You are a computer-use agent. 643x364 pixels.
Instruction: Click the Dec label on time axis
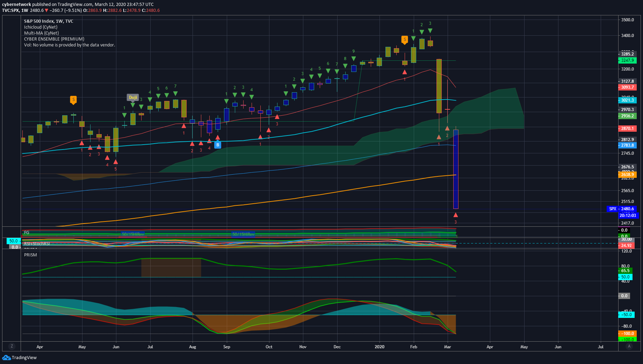337,347
